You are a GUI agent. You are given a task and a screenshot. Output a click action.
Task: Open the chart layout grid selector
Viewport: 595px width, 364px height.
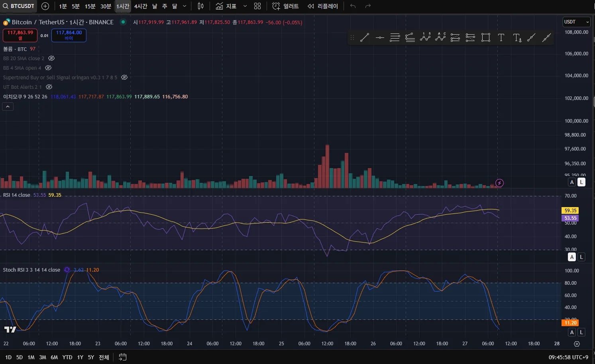pos(257,6)
